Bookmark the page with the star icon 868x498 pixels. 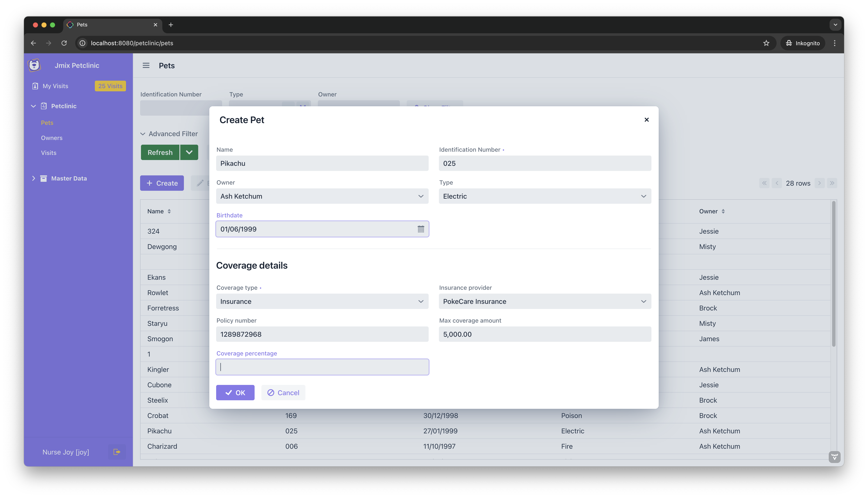click(767, 43)
